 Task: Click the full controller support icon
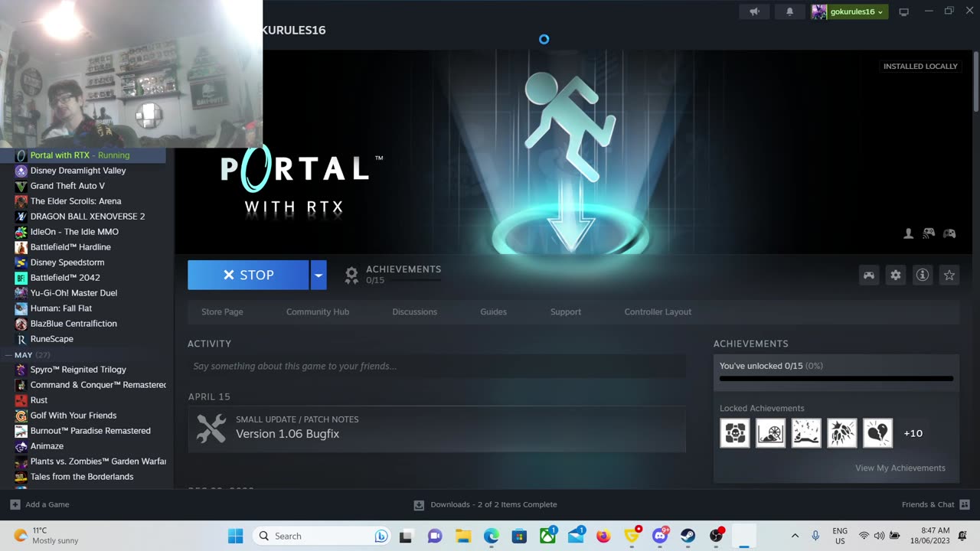pos(949,233)
